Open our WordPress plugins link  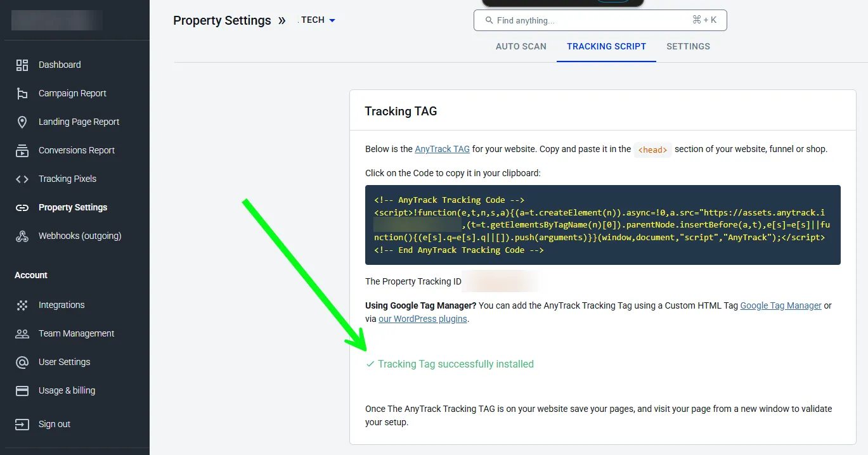[422, 319]
